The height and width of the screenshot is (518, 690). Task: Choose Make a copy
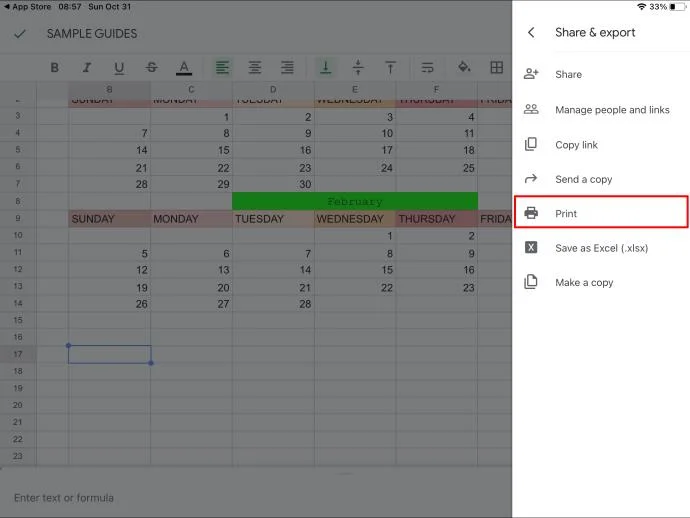(x=601, y=282)
